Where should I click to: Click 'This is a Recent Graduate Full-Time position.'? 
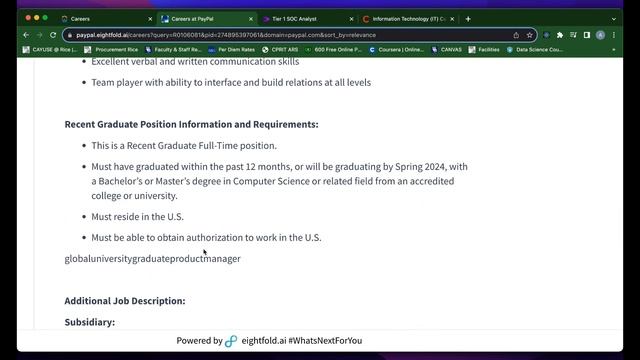click(184, 146)
